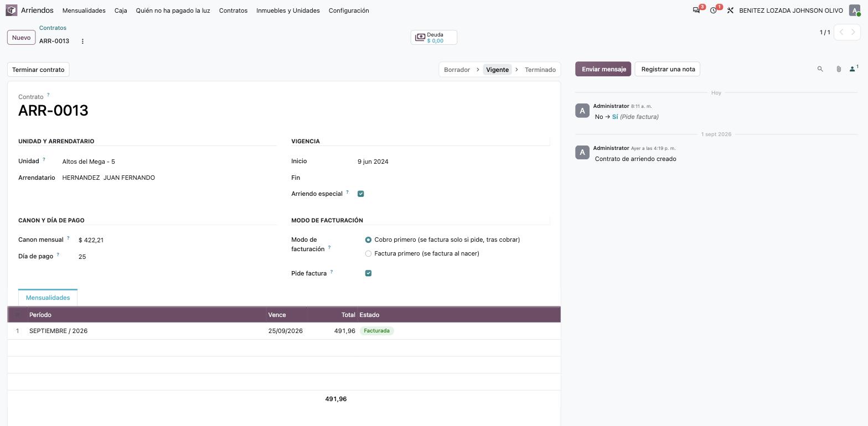
Task: Click the avatar on 'Contrato de arriendo creado'
Action: (582, 152)
